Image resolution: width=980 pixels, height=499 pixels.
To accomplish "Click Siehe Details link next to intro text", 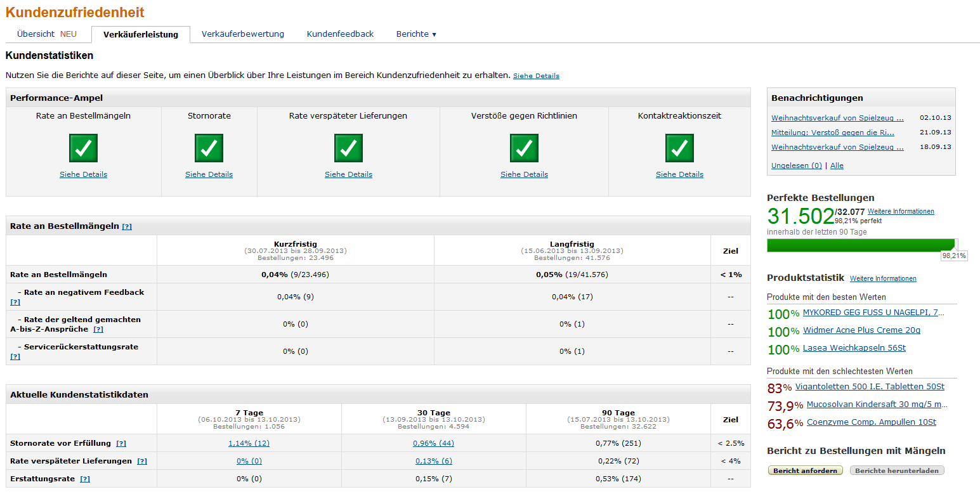I will pyautogui.click(x=536, y=76).
